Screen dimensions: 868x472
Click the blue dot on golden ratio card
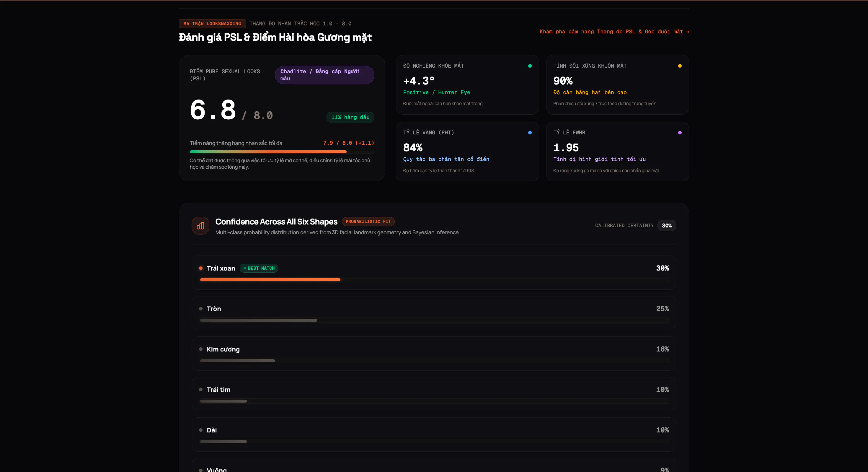pyautogui.click(x=530, y=133)
